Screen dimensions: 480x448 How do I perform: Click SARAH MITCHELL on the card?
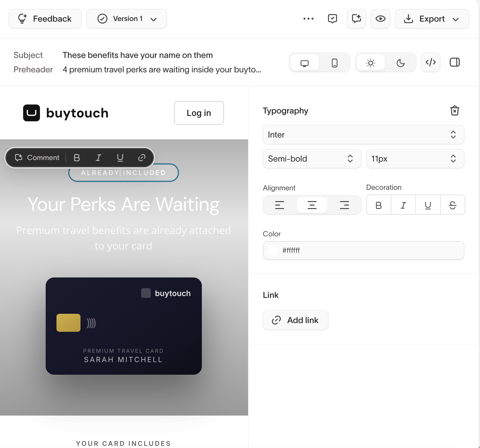pos(123,360)
